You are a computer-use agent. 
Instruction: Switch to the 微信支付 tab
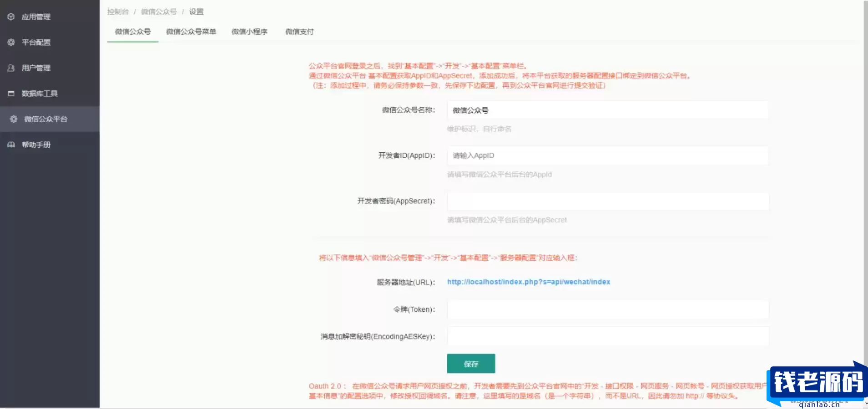click(x=299, y=31)
